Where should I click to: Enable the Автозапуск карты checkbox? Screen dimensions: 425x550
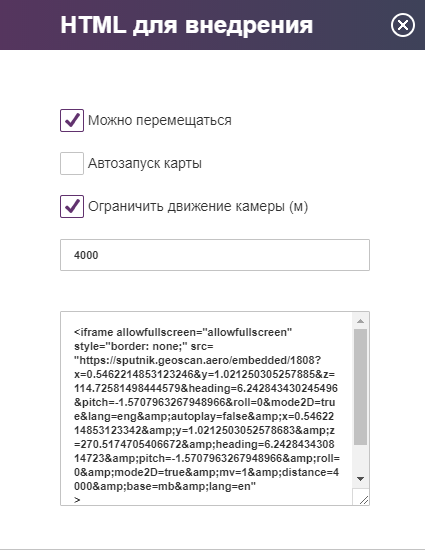(72, 163)
